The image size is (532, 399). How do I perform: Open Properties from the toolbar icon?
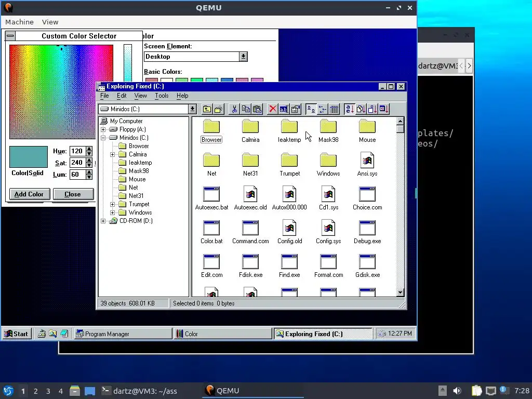point(296,109)
